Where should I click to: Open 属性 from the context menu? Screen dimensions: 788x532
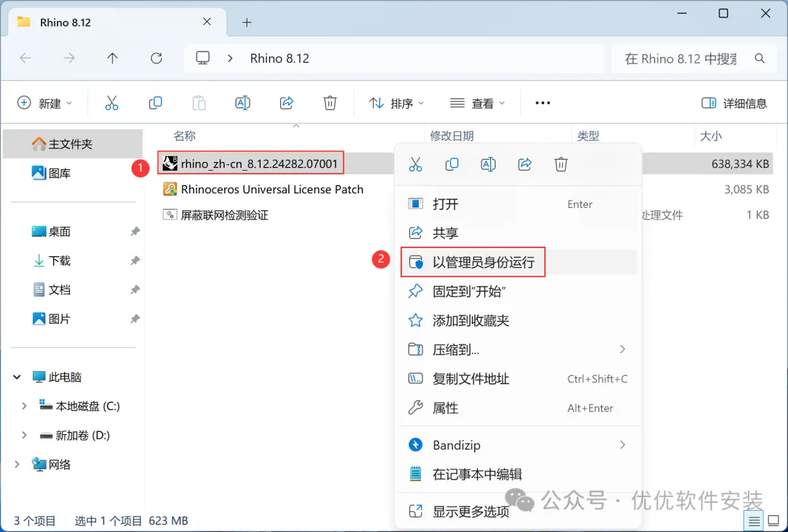(x=519, y=408)
